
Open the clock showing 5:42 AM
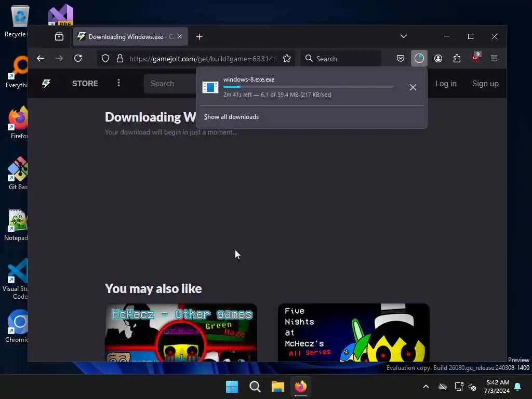[x=497, y=387]
